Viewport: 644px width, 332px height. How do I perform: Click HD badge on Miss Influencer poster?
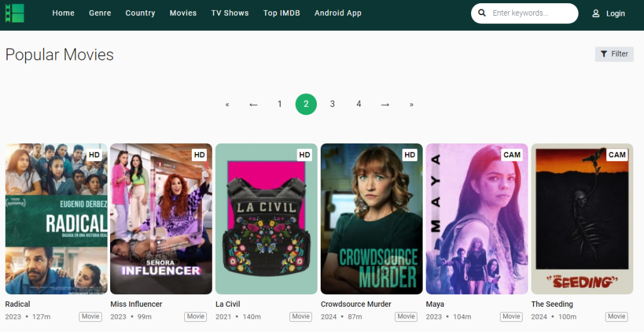pyautogui.click(x=199, y=155)
